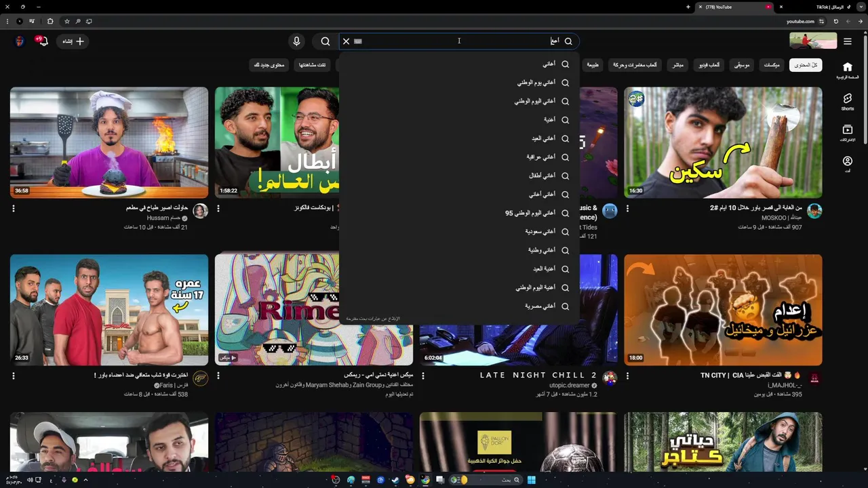This screenshot has width=868, height=488.
Task: Select the موسيقى filter chip
Action: click(742, 65)
